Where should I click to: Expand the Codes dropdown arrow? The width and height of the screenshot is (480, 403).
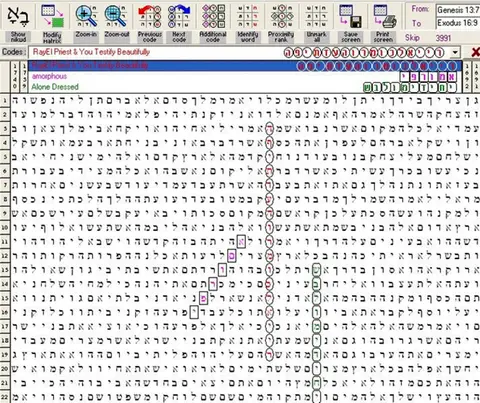tap(455, 53)
